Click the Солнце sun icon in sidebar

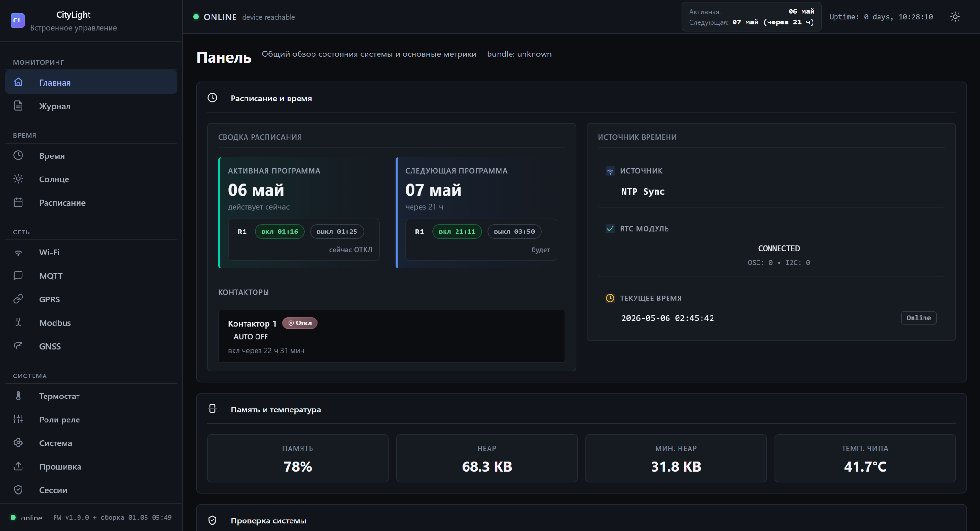coord(18,179)
